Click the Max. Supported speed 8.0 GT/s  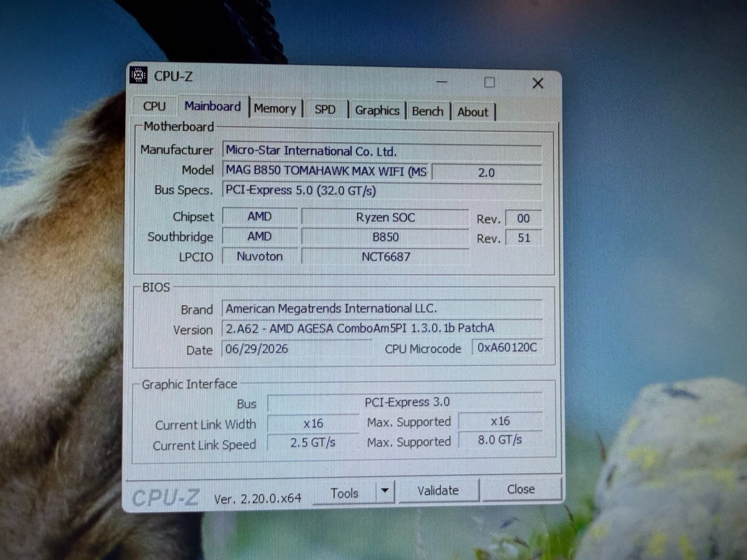point(500,440)
